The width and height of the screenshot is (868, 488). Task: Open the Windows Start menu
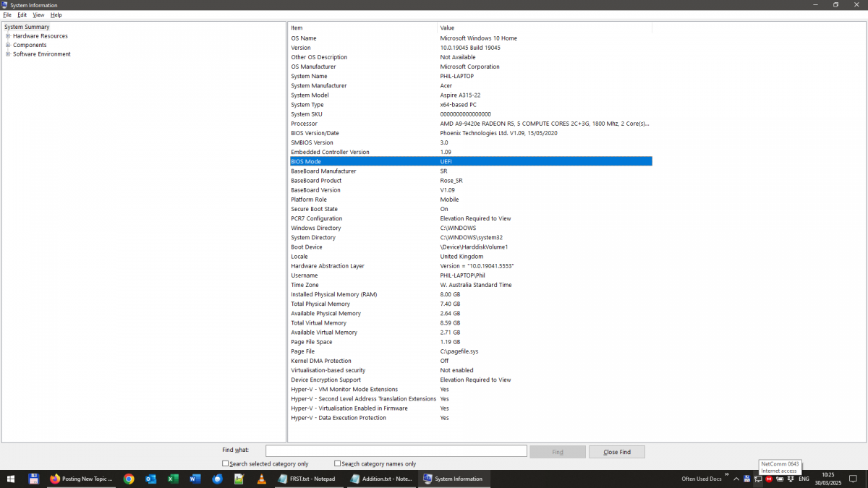pos(11,479)
